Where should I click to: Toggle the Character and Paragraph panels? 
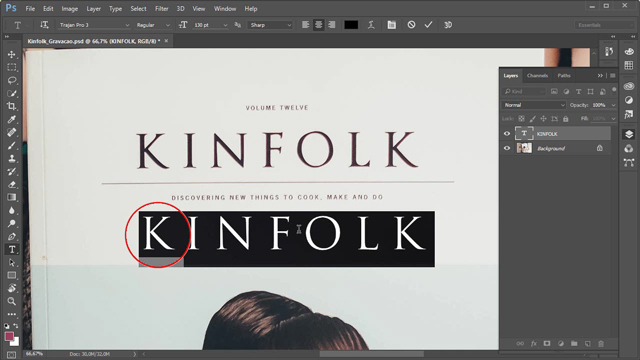[391, 25]
